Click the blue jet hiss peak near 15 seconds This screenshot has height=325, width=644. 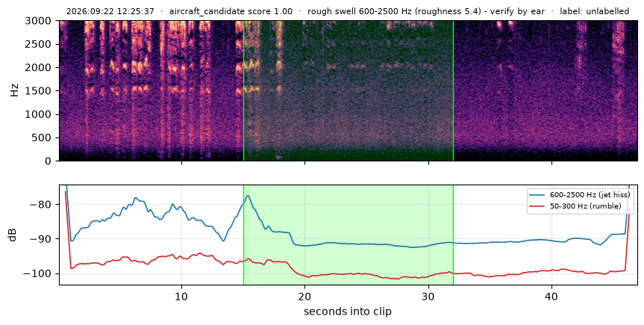coord(248,196)
